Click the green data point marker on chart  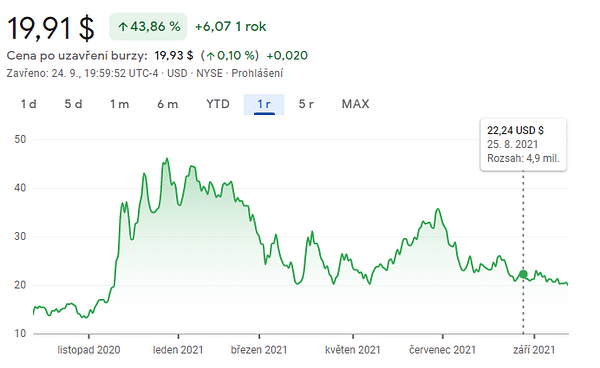tap(523, 274)
